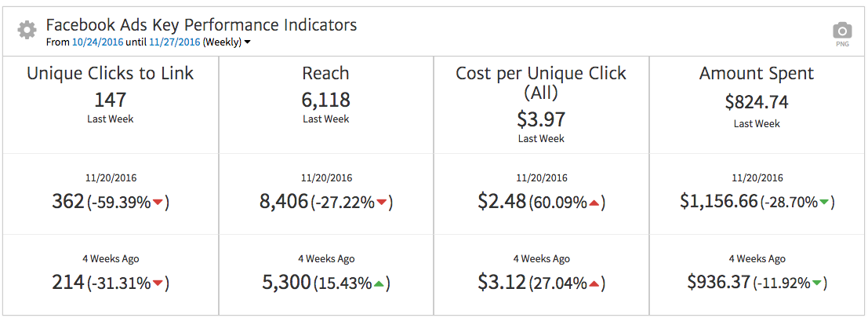Click the red down arrow beside -59.39%

158,203
